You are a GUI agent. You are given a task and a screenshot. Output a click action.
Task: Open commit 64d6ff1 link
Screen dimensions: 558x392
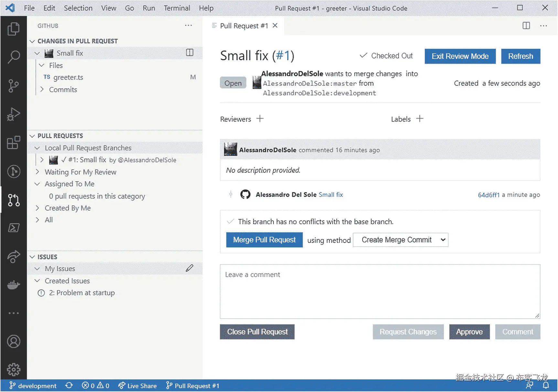point(488,195)
